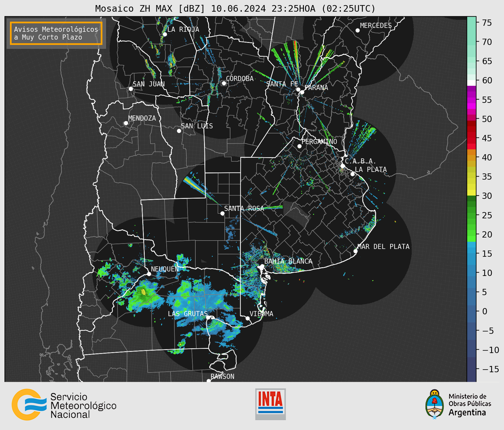Click the PARANA city marker dot

pyautogui.click(x=302, y=92)
